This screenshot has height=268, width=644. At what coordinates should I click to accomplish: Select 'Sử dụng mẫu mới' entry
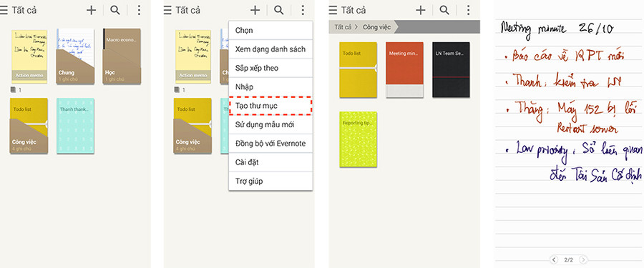270,125
